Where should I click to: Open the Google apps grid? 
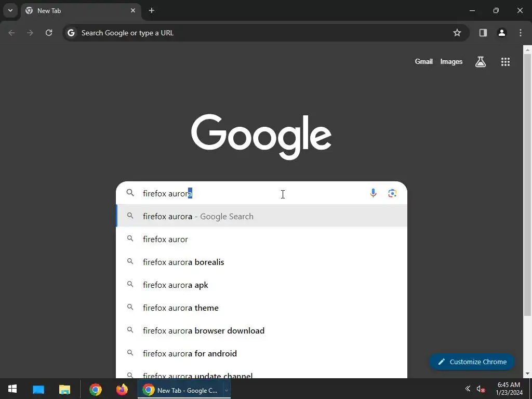pos(506,62)
